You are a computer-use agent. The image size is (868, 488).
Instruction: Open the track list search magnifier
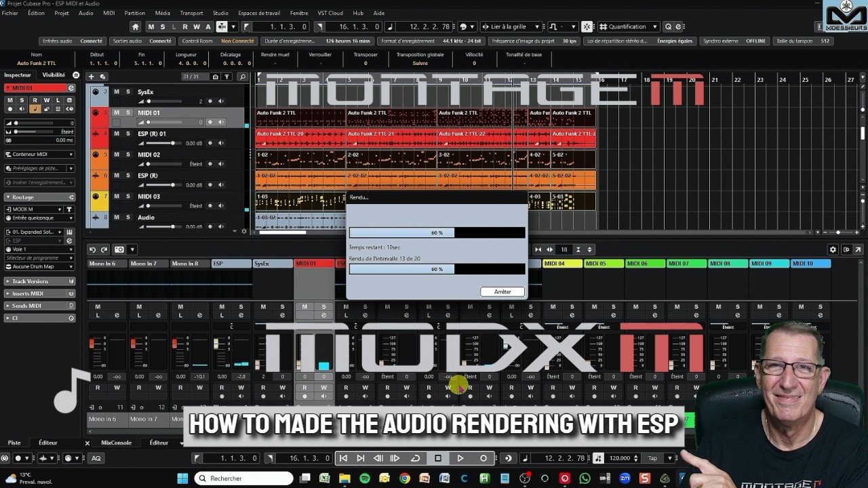click(x=243, y=77)
